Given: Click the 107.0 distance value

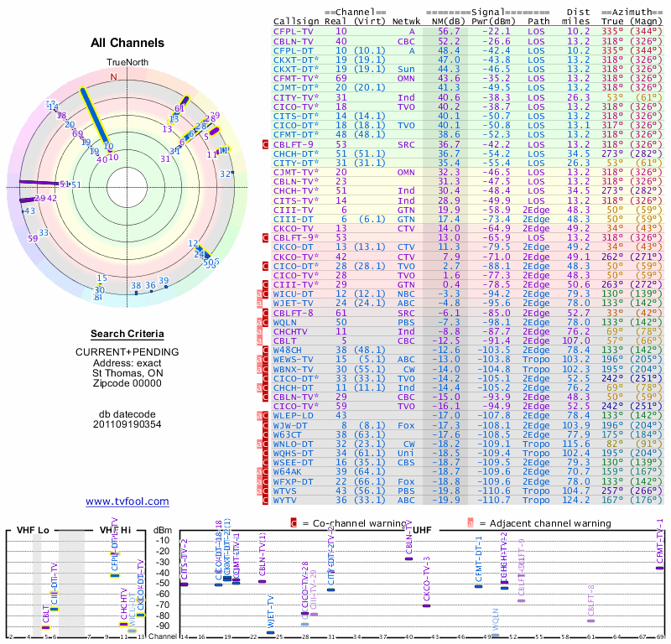Looking at the screenshot, I should click(575, 341).
